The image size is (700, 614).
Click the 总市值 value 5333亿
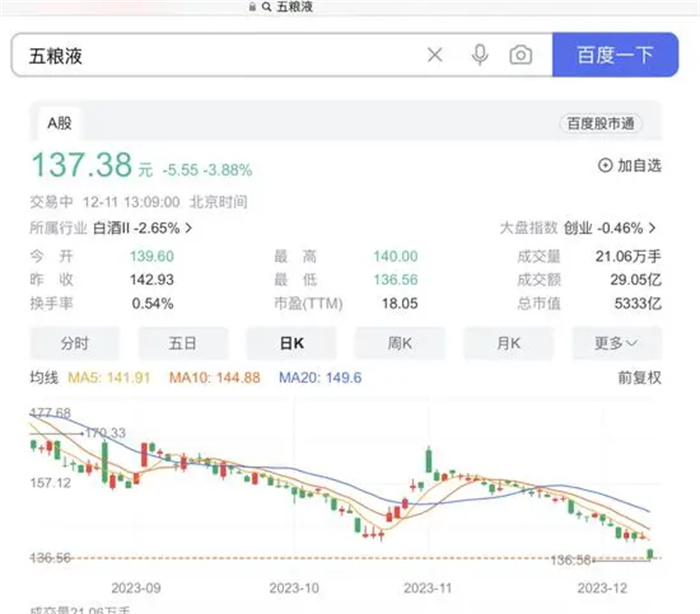(x=638, y=304)
